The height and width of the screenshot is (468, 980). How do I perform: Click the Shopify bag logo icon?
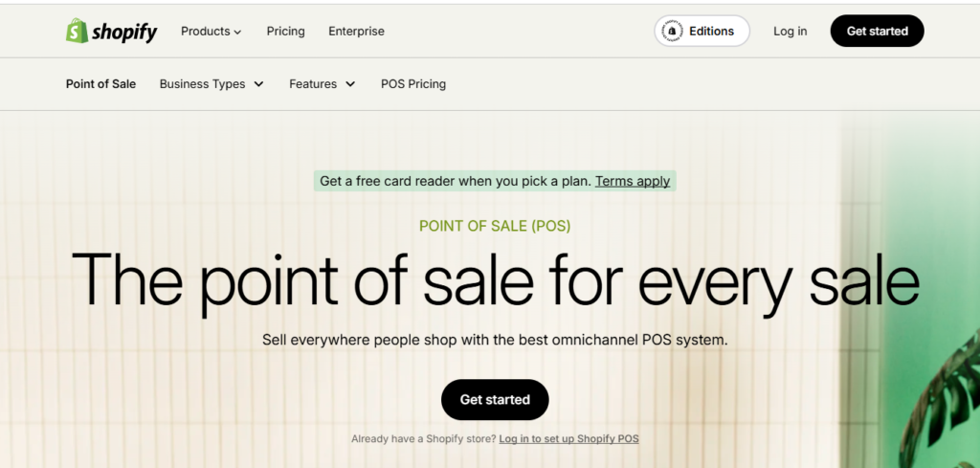pos(77,31)
